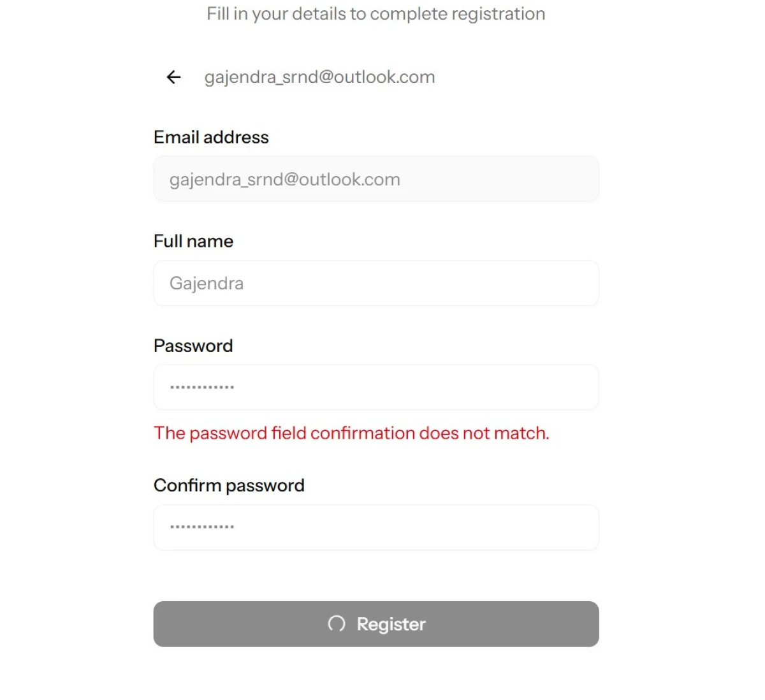The height and width of the screenshot is (700, 765).
Task: Click the red password mismatch error message
Action: coord(351,433)
